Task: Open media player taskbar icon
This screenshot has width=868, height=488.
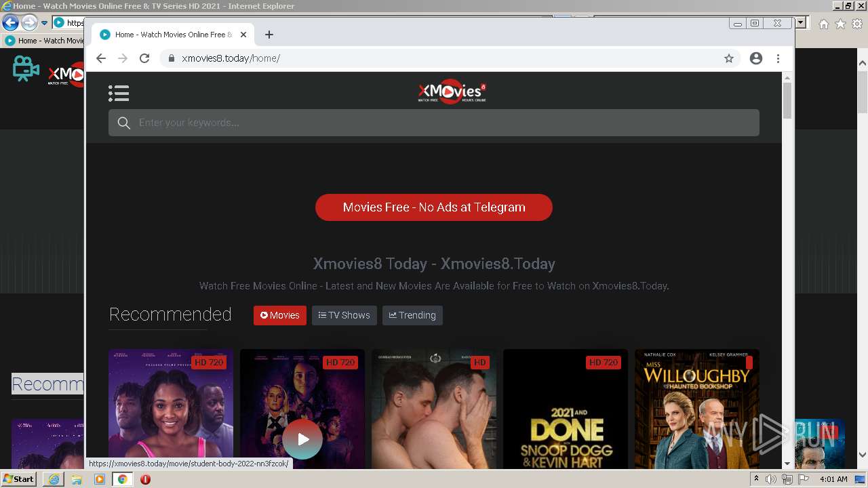Action: click(x=100, y=479)
